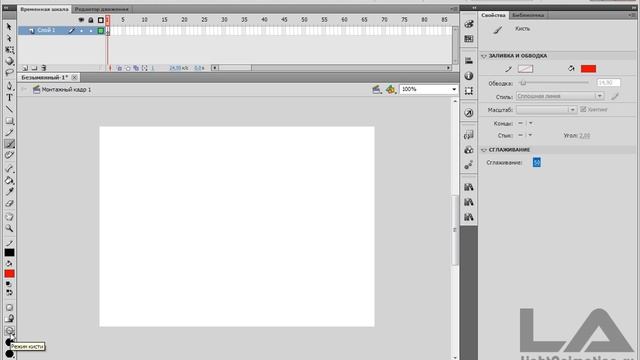Screen dimensions: 640x360
Task: Switch to the Редактор движения tab
Action: [x=102, y=9]
